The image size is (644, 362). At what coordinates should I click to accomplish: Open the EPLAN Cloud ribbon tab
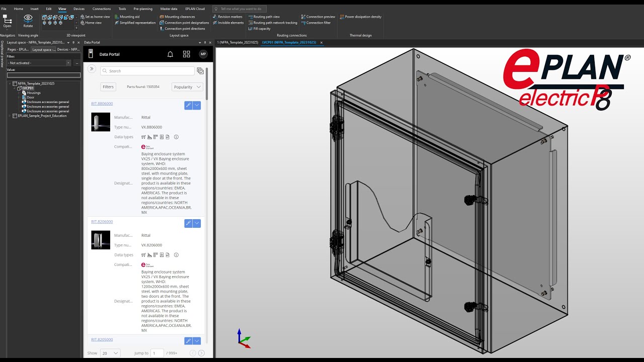click(195, 9)
